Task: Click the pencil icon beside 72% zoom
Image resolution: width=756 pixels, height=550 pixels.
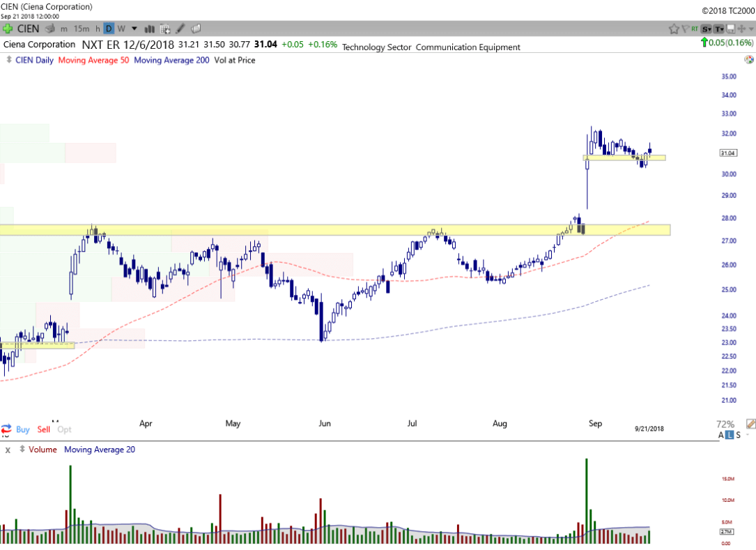Action: (750, 424)
